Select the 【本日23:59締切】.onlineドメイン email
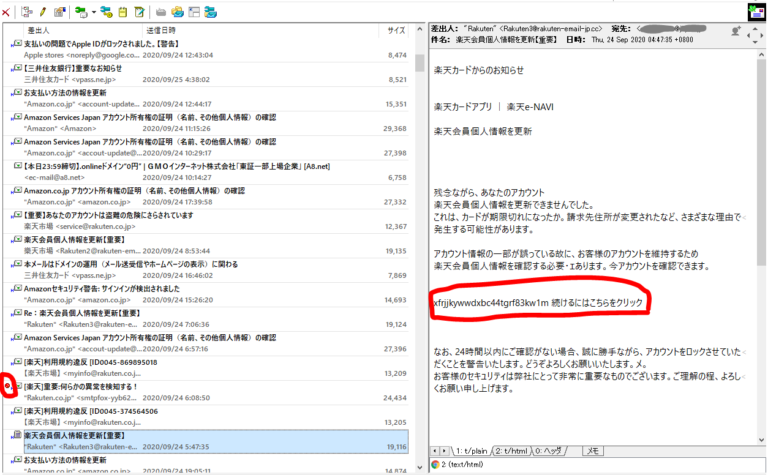This screenshot has height=475, width=768. pos(208,172)
